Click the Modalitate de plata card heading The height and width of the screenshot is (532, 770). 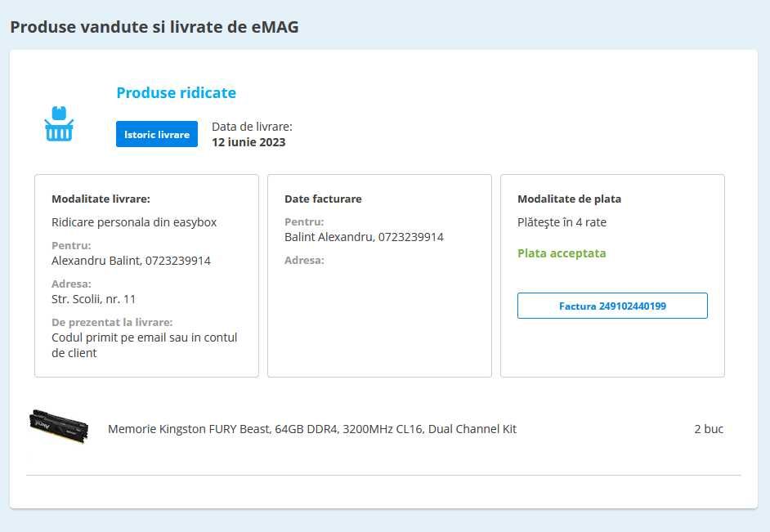[x=569, y=199]
